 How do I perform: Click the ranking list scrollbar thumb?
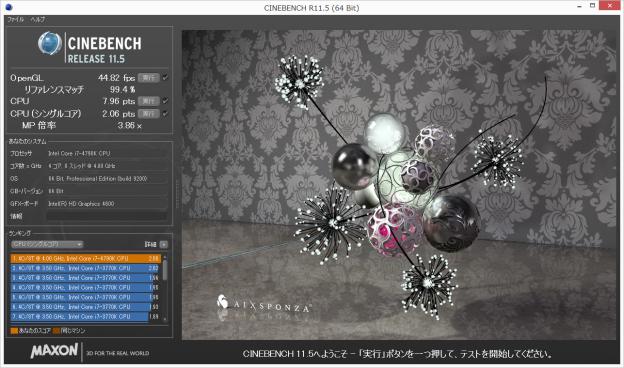[165, 270]
